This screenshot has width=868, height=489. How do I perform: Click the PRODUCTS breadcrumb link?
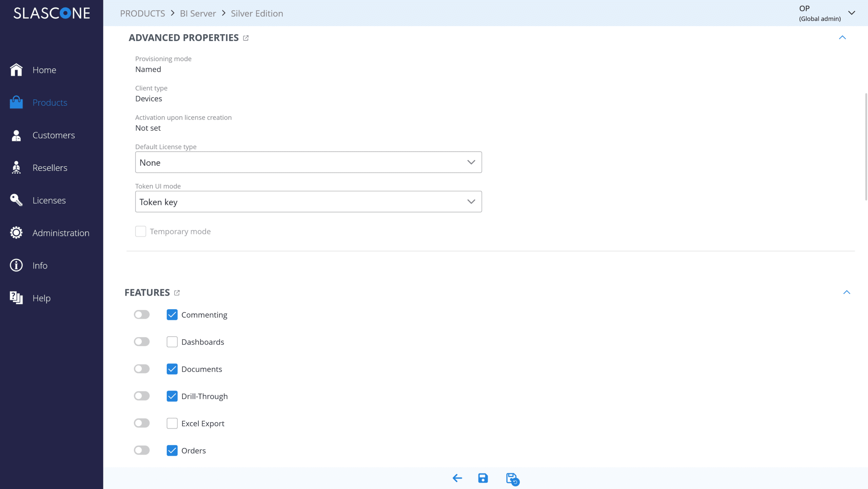point(142,14)
